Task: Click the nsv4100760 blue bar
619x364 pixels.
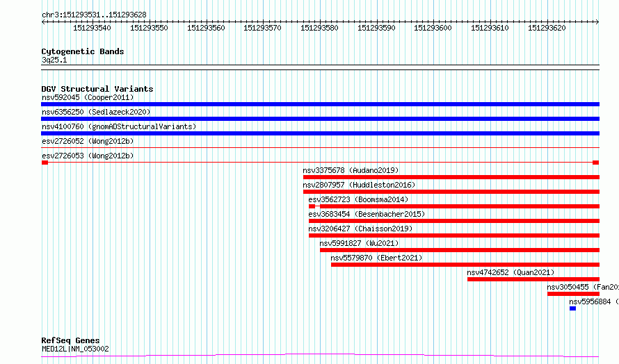Action: click(320, 133)
